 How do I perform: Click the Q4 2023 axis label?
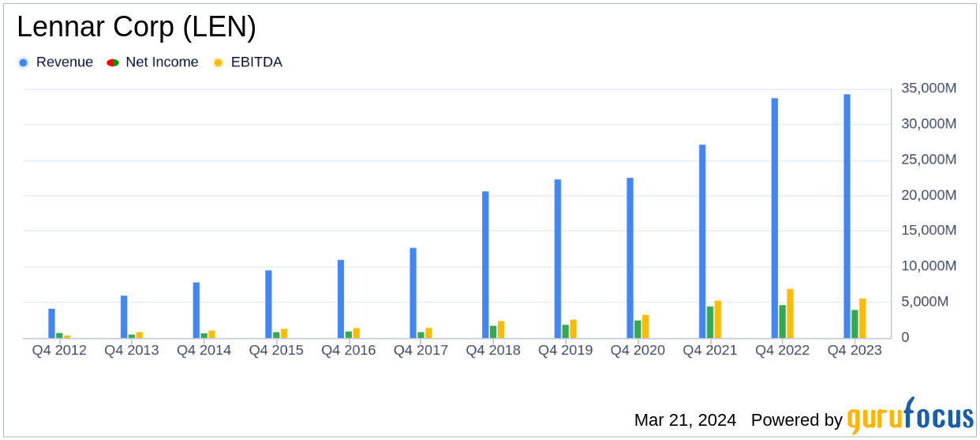coord(855,350)
